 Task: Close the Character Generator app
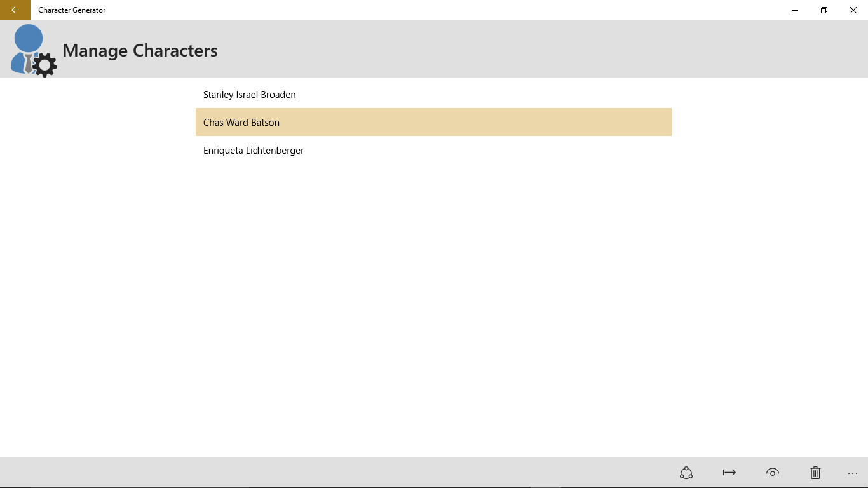click(853, 10)
